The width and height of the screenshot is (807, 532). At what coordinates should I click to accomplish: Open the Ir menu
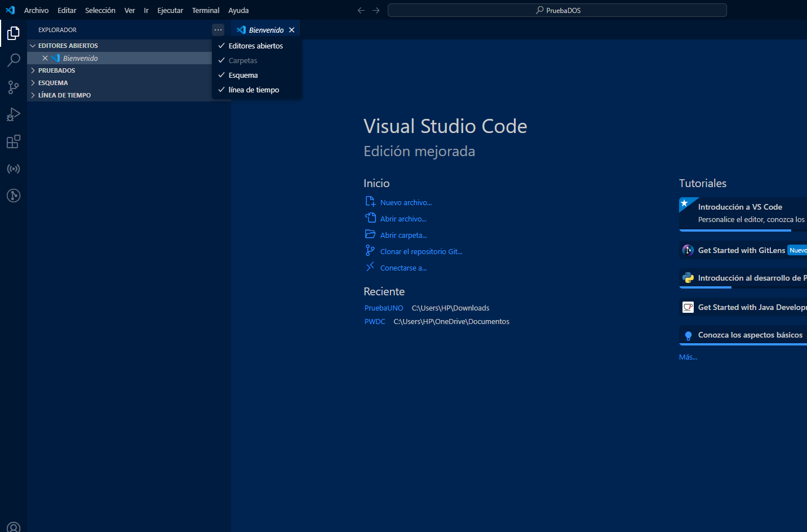[x=146, y=10]
